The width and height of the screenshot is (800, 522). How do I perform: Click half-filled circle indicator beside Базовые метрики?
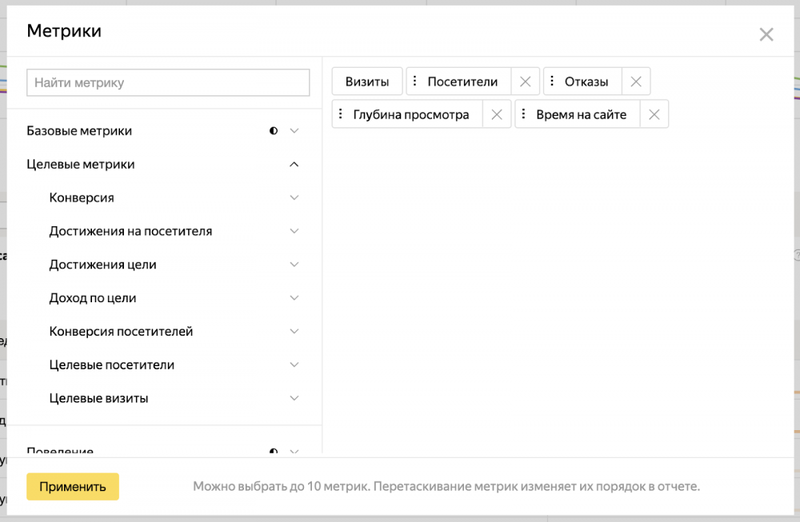(x=273, y=131)
